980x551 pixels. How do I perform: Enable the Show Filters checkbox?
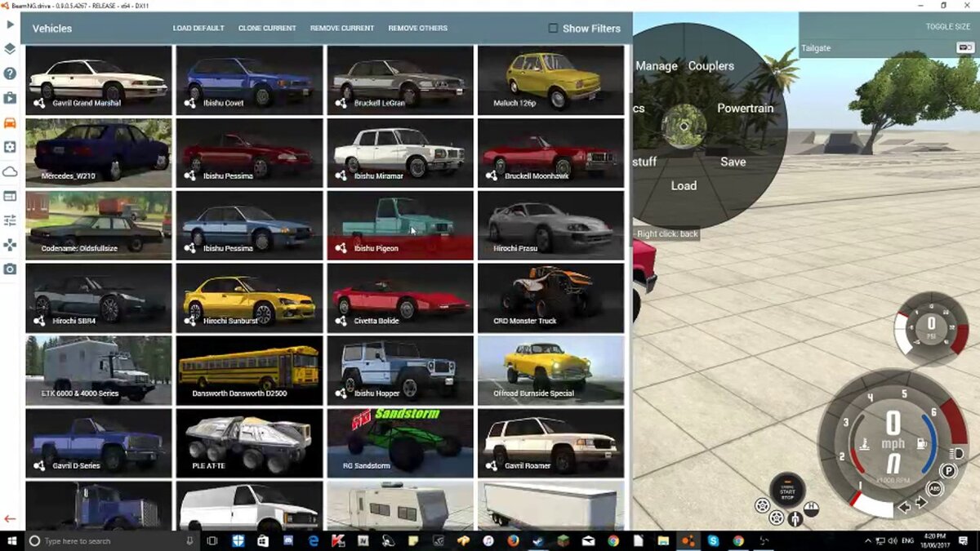click(553, 28)
